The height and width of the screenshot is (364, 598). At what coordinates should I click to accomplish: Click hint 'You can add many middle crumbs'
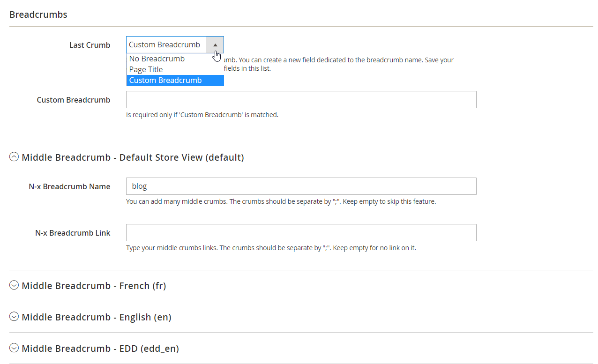click(x=281, y=202)
